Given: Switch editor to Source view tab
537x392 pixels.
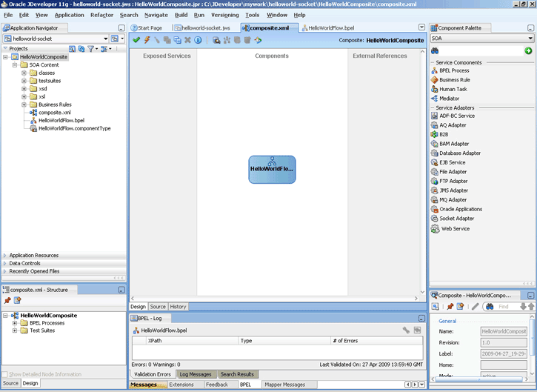Looking at the screenshot, I should (158, 307).
